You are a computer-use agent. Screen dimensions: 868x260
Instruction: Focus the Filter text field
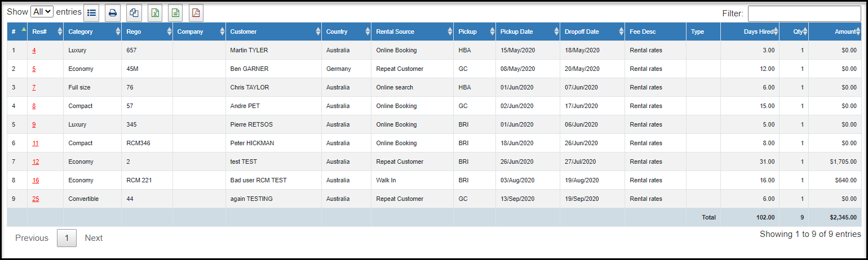click(804, 14)
